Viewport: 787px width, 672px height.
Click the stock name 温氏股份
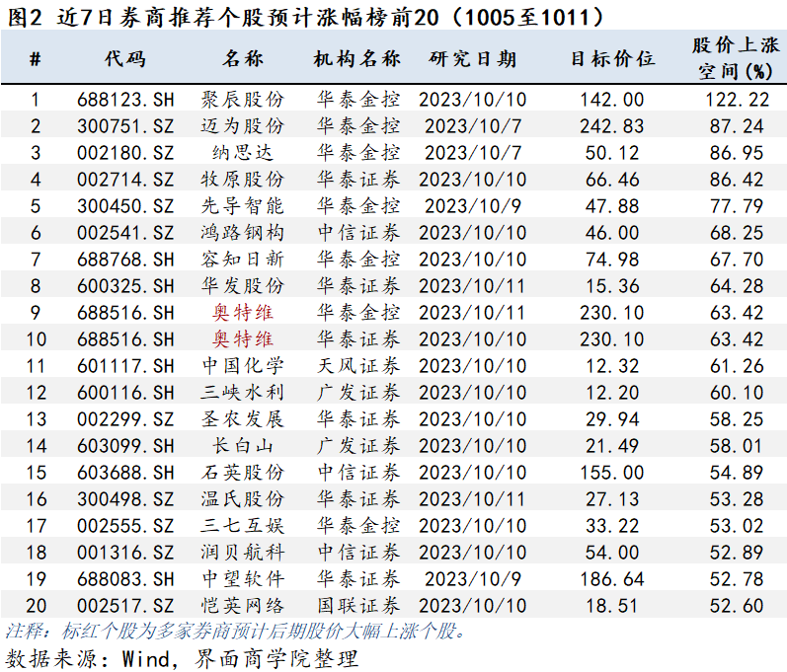point(243,499)
